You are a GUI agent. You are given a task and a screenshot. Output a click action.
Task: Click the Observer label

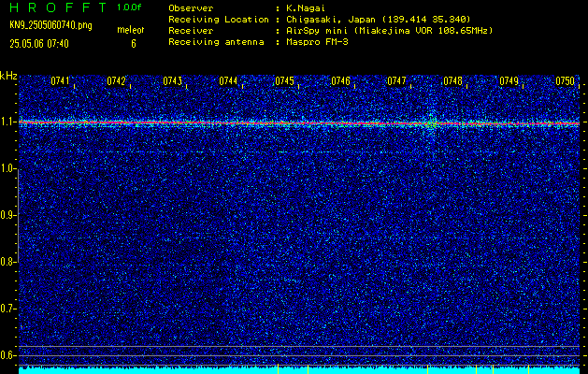tap(191, 8)
